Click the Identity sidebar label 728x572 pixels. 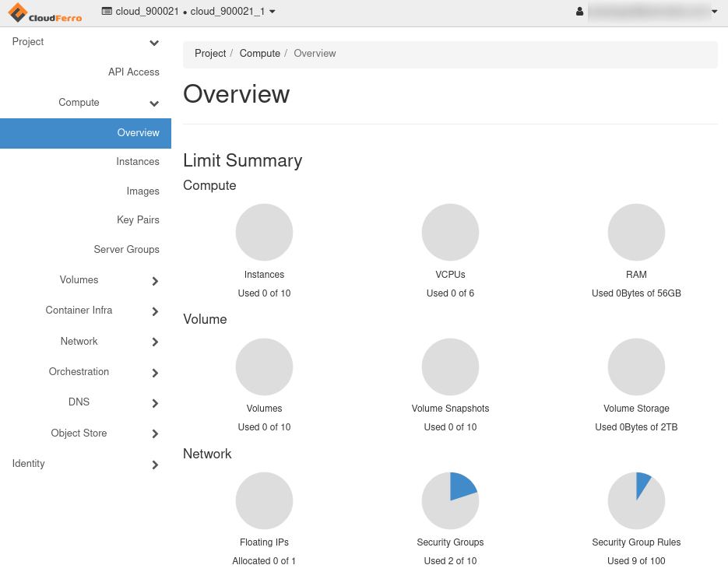[x=28, y=464]
